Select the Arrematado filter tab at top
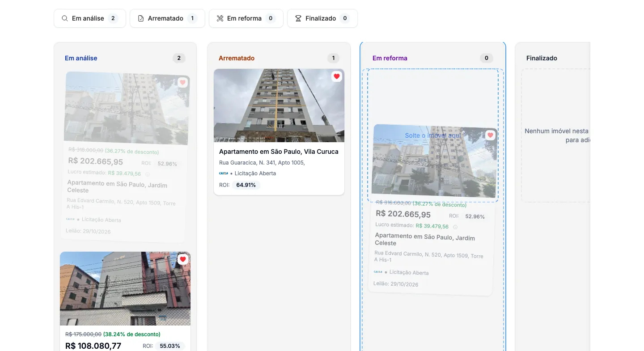Screen dimensions: 644x351 click(x=167, y=18)
